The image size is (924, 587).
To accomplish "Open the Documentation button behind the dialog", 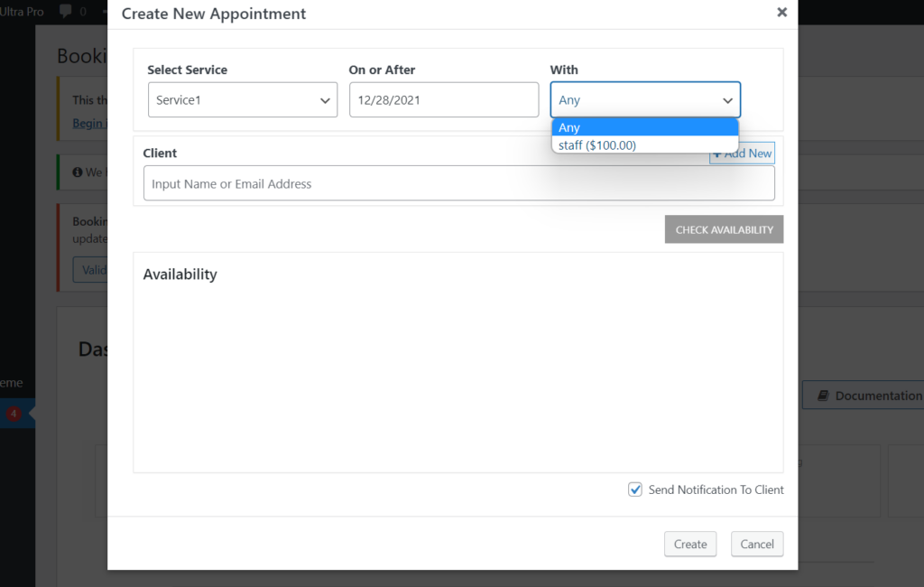I will (x=864, y=396).
